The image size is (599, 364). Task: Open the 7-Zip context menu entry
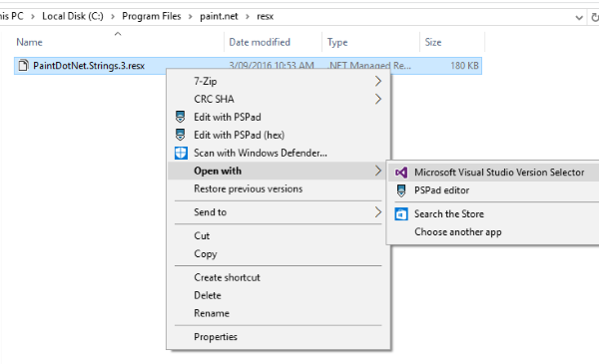click(279, 81)
